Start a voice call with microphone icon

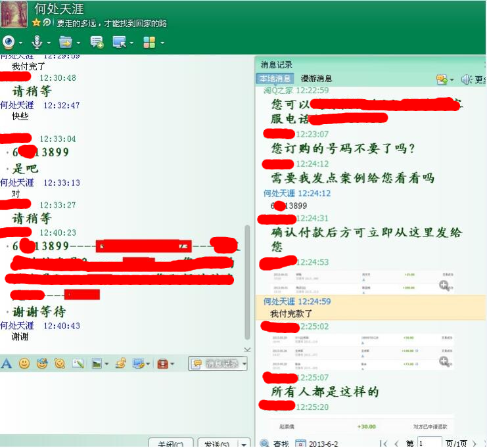click(37, 42)
